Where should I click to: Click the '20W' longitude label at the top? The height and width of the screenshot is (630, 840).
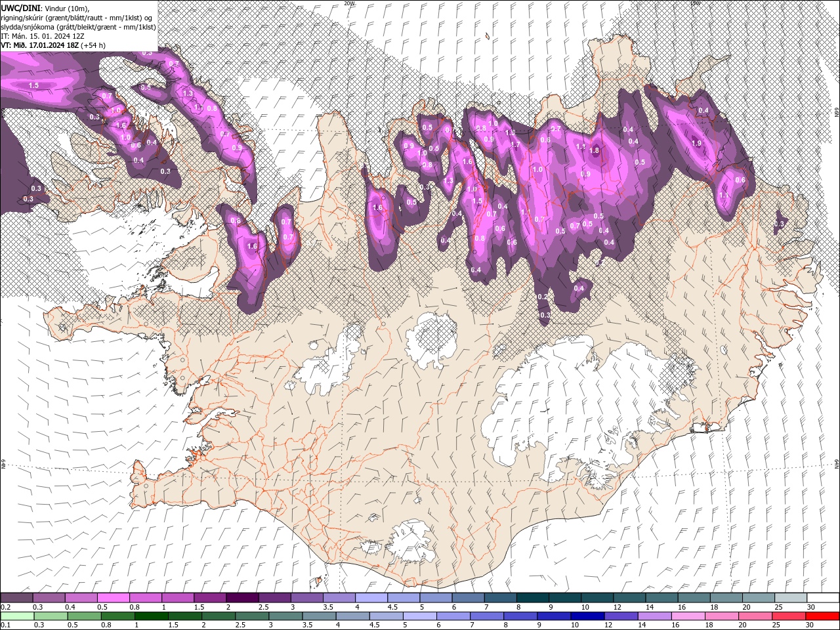coord(349,3)
